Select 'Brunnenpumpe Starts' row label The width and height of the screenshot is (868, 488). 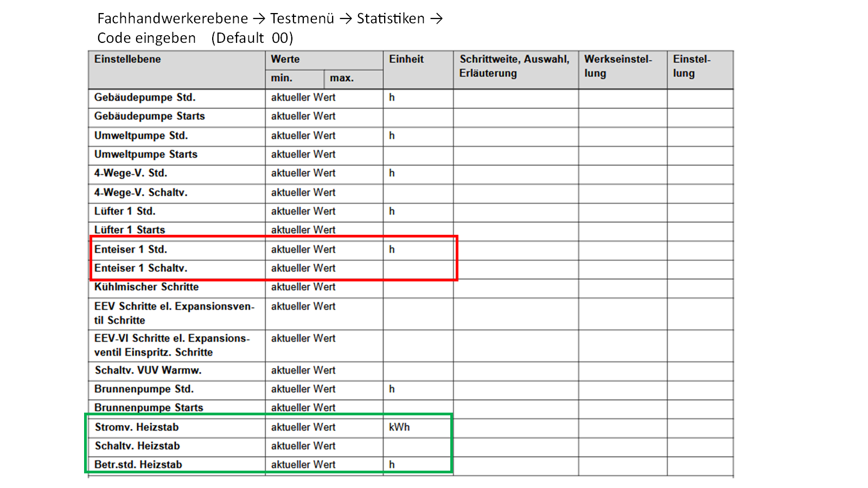(149, 408)
